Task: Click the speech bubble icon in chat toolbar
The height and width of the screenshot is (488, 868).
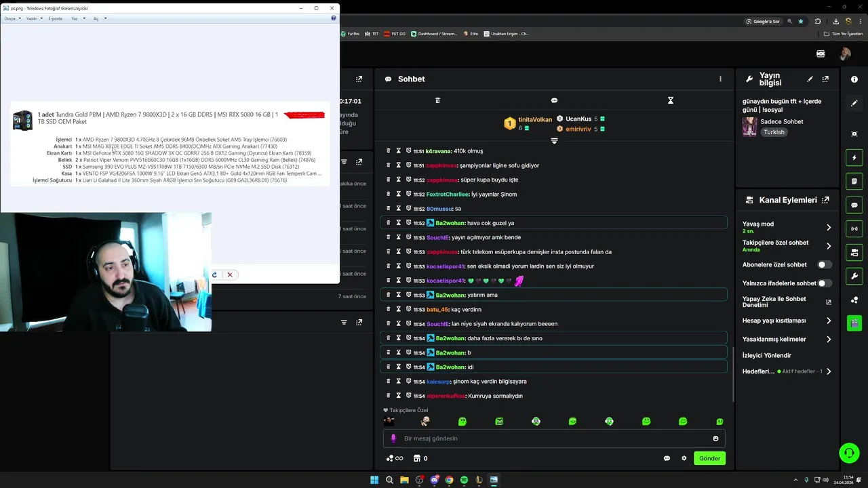Action: coord(554,100)
